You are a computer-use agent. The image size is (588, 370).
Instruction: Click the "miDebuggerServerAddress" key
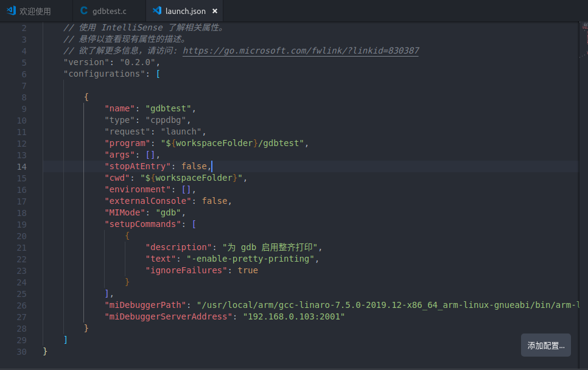(168, 317)
